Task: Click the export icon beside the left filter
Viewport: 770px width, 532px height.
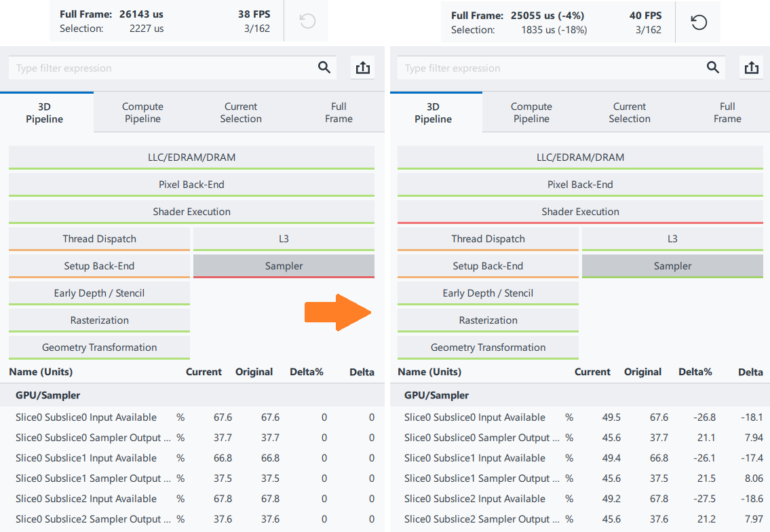Action: point(363,68)
